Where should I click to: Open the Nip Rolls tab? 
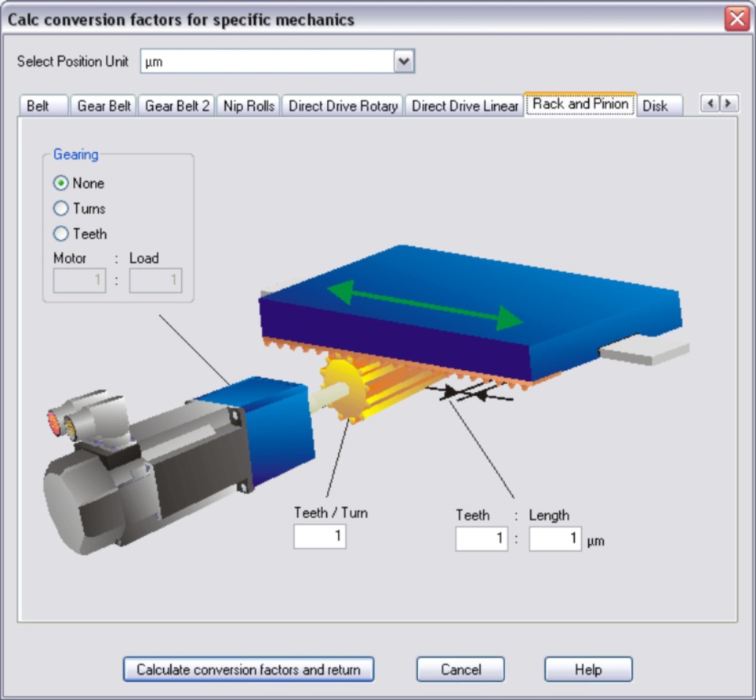[249, 106]
